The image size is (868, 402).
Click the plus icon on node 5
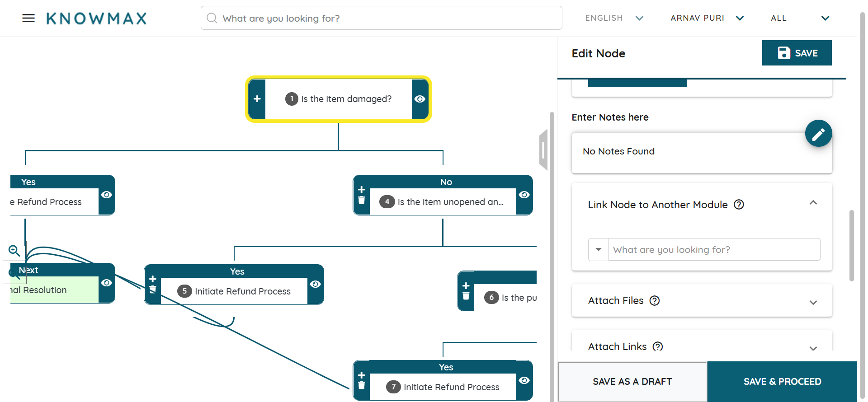click(x=153, y=279)
